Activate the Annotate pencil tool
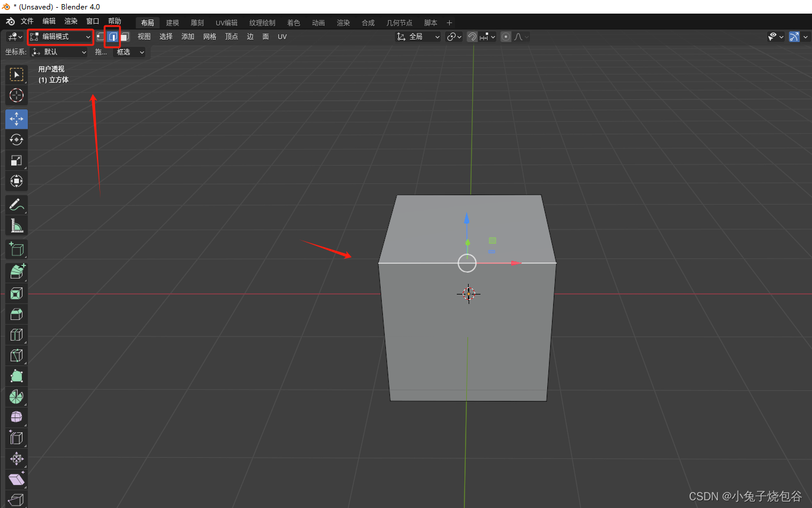Screen dimensions: 812x508 pos(17,205)
